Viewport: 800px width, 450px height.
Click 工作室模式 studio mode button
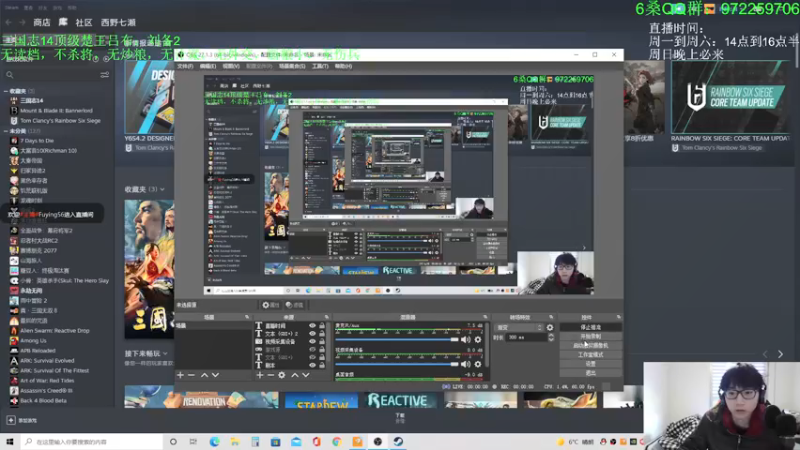(590, 355)
